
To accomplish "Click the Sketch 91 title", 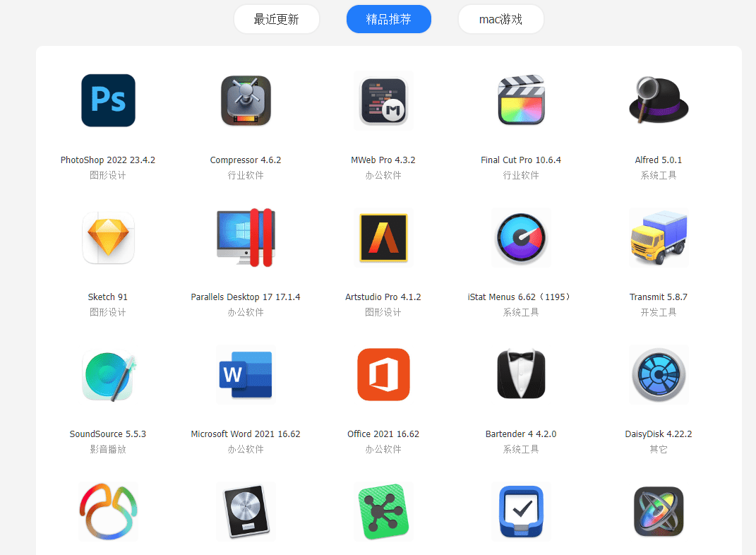I will (108, 297).
